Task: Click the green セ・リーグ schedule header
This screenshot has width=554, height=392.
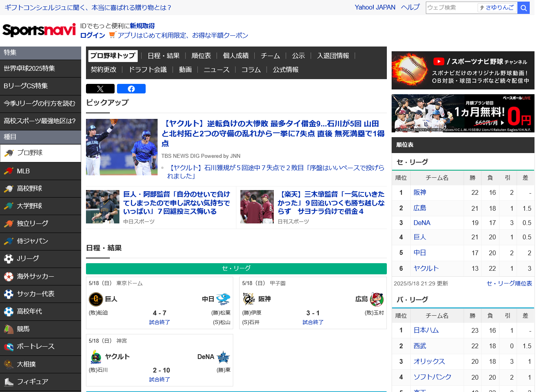Action: 236,268
